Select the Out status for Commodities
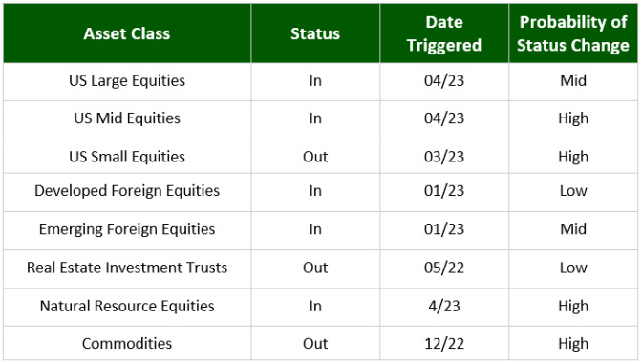 tap(315, 344)
